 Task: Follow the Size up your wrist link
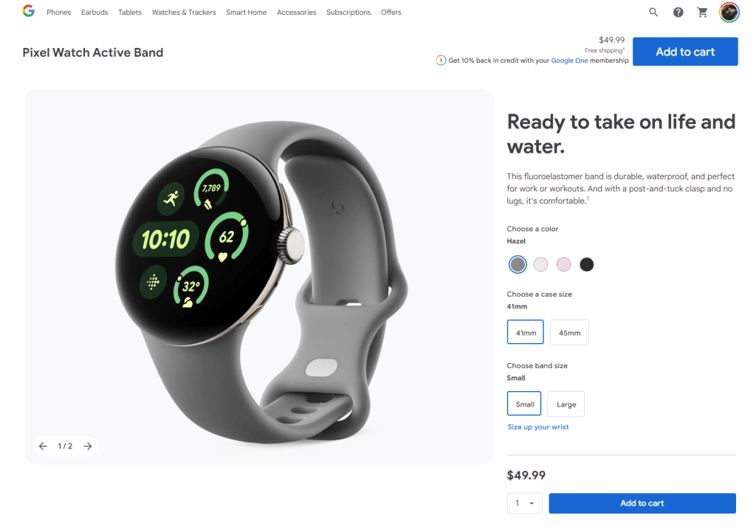pos(538,427)
